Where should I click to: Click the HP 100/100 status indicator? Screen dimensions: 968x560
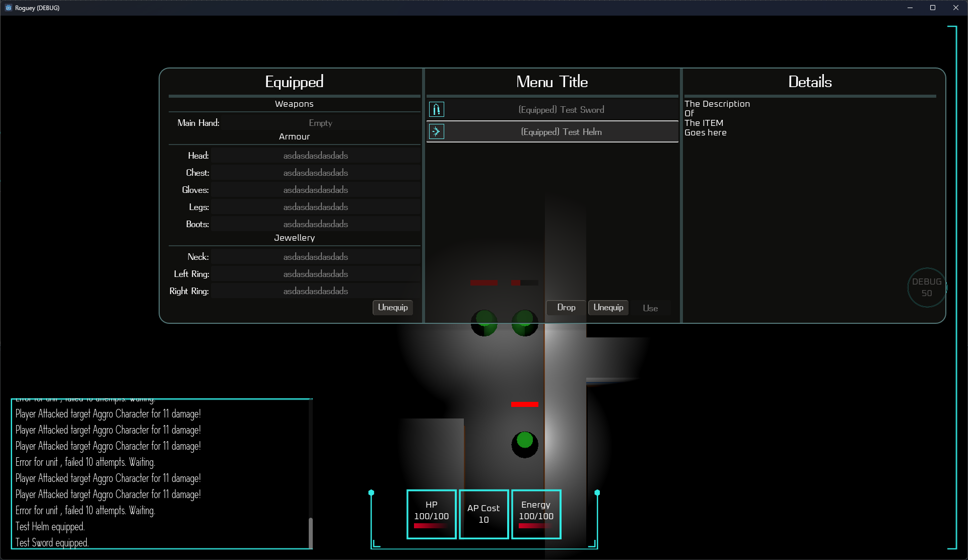[x=431, y=514]
